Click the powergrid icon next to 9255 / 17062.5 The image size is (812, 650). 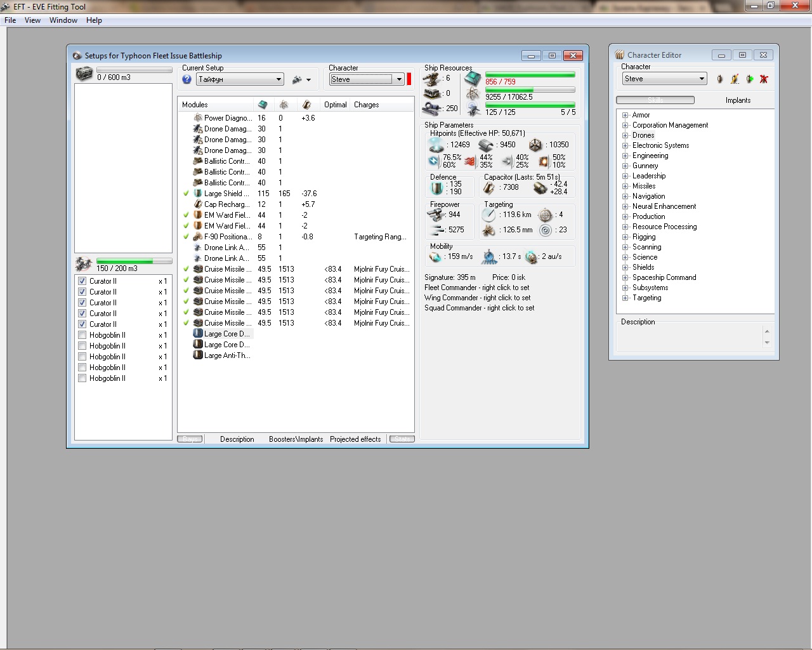(x=473, y=94)
